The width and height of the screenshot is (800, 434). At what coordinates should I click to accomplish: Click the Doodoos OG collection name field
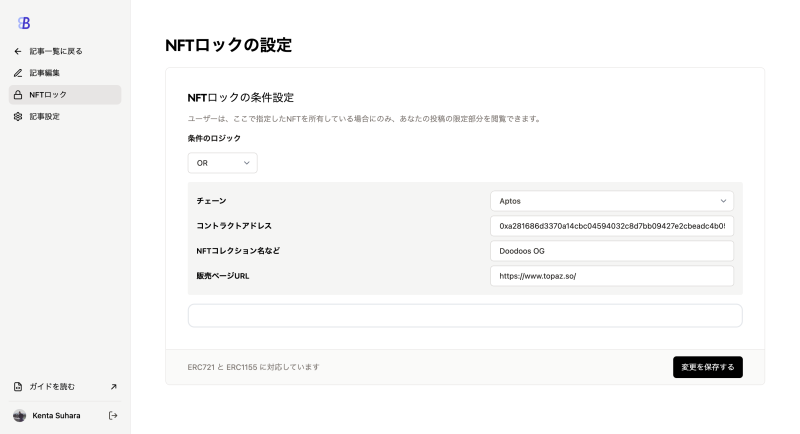click(611, 251)
